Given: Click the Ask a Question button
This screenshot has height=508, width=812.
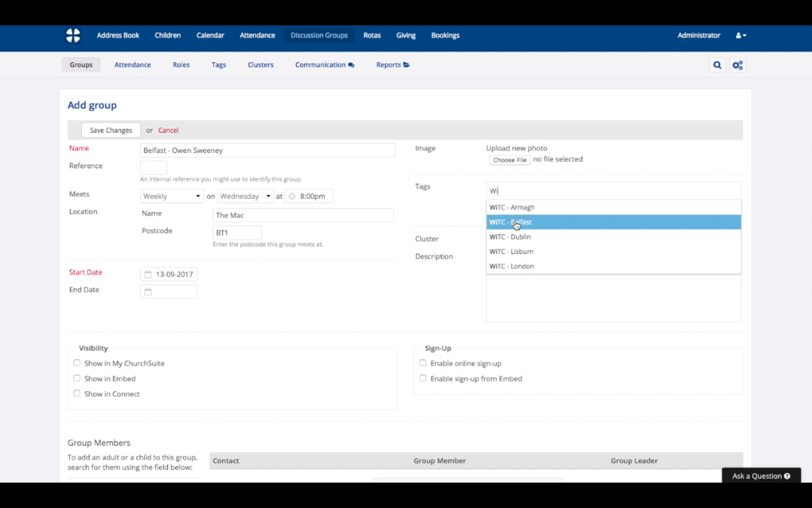Looking at the screenshot, I should tap(761, 476).
